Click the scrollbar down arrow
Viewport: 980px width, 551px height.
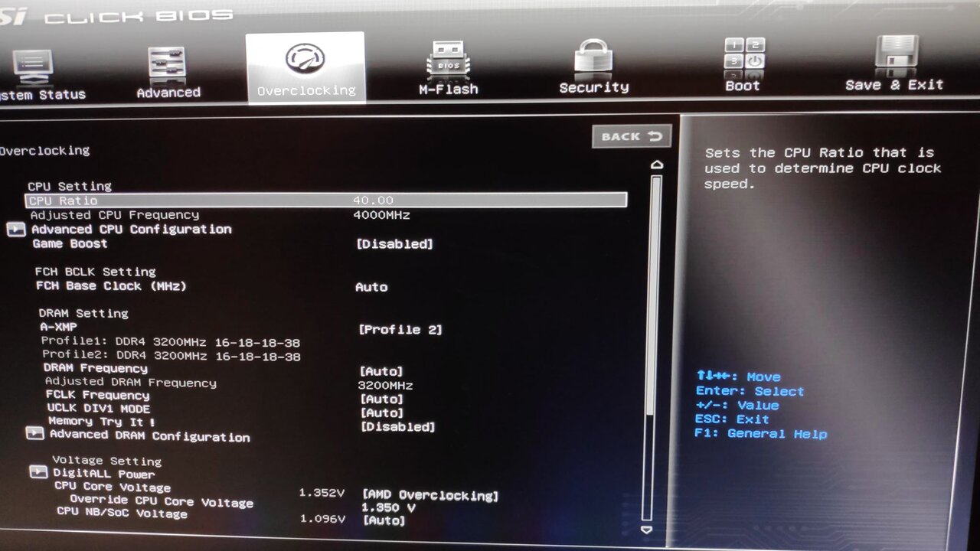click(647, 530)
